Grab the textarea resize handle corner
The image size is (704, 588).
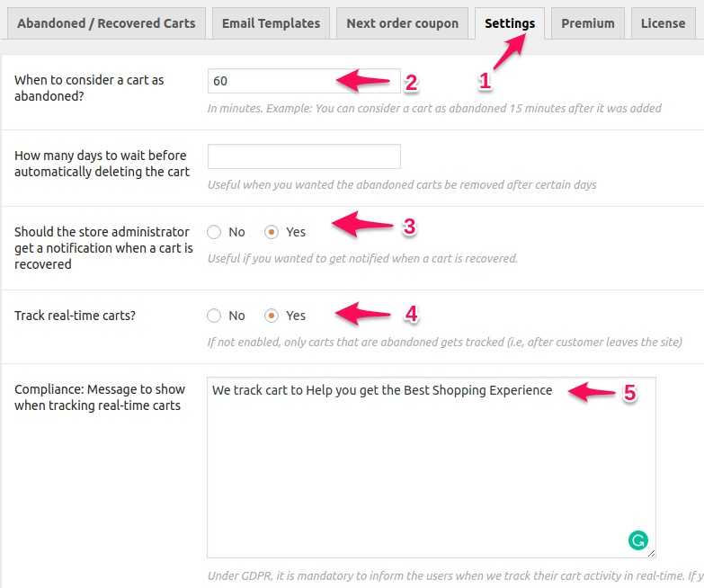pos(651,554)
